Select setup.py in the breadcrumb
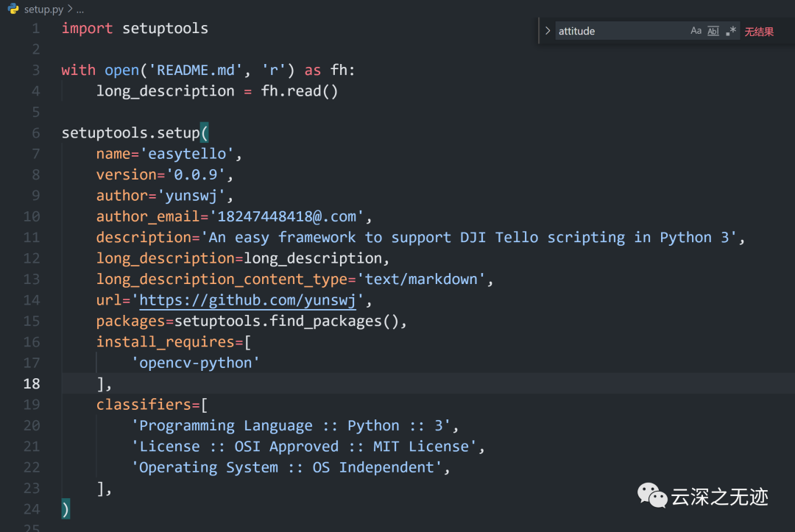Screen dimensions: 795x532 coord(43,10)
